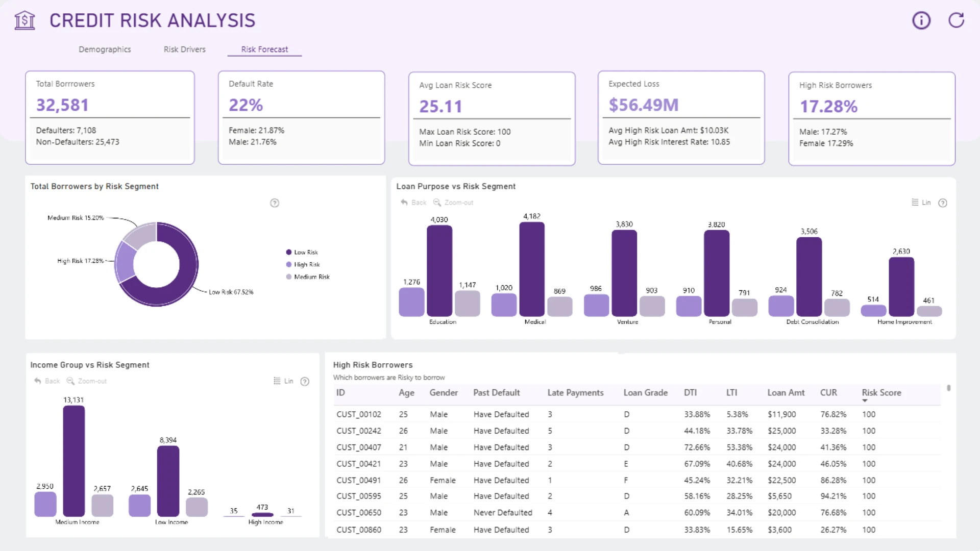980x551 pixels.
Task: Click the 3,830 Venture low-risk bar
Action: click(x=624, y=273)
